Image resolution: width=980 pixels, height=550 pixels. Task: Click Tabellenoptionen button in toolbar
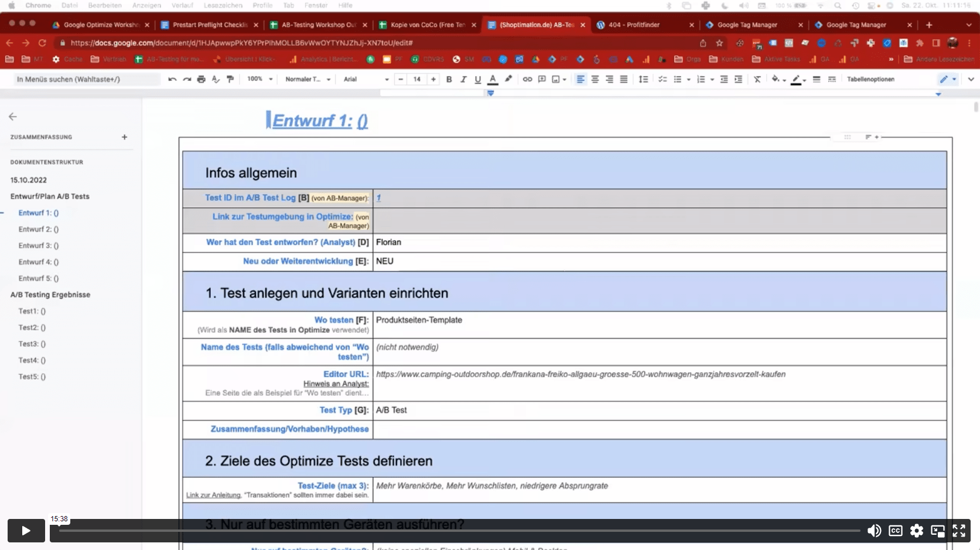(x=870, y=79)
